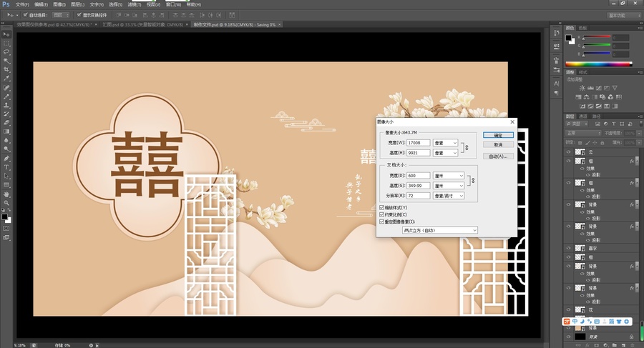Select the Horizontal Type tool
The height and width of the screenshot is (348, 644).
coord(6,167)
